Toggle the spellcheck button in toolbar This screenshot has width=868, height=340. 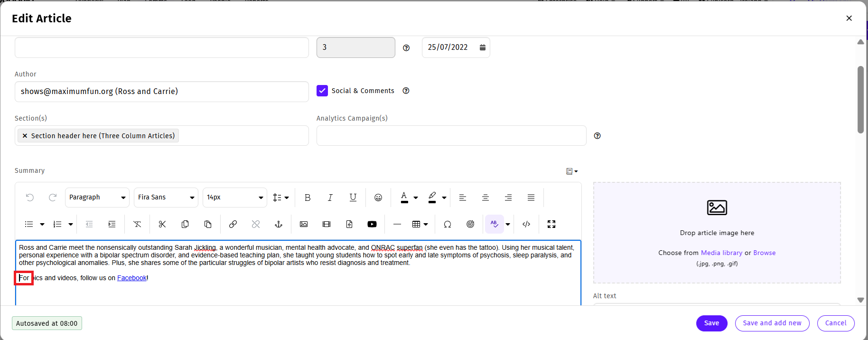(495, 224)
